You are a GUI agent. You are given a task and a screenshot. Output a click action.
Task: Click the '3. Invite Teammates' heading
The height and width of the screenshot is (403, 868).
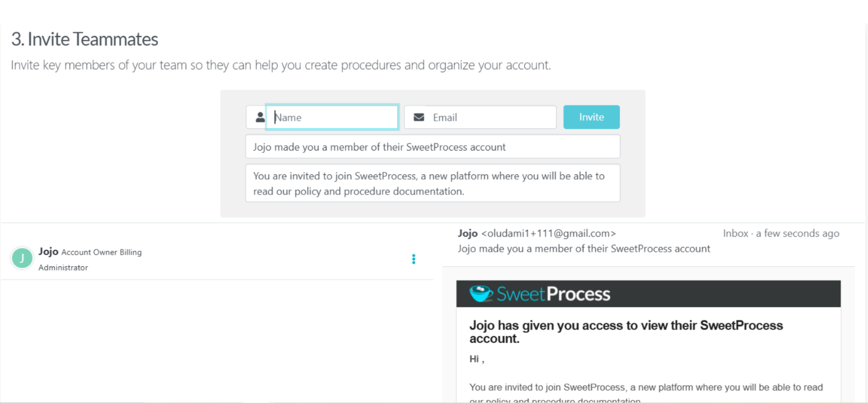(x=85, y=39)
